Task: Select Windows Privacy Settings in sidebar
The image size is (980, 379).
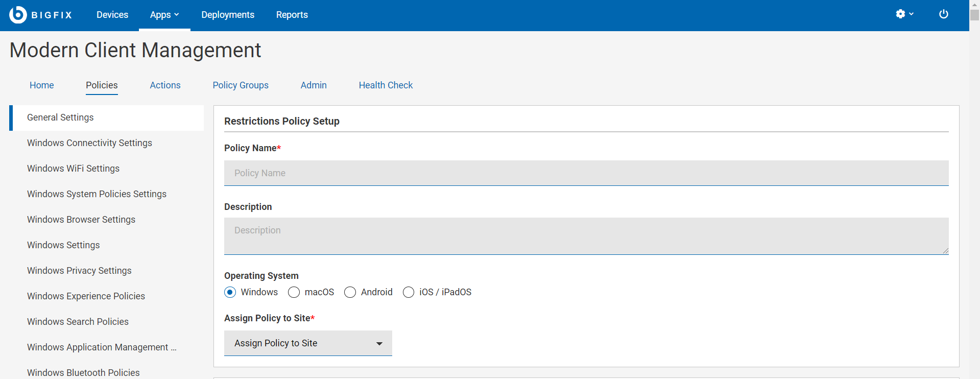Action: [x=79, y=271]
